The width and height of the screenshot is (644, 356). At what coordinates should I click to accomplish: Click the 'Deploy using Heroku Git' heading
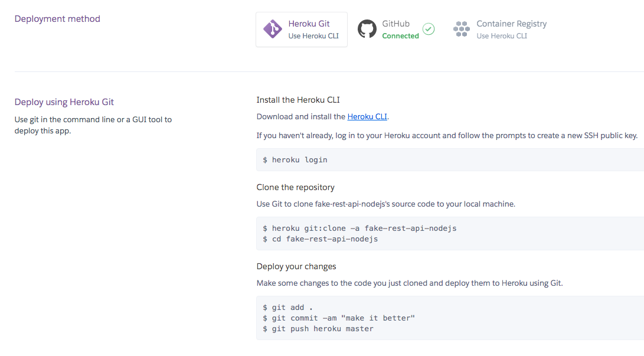(x=64, y=102)
